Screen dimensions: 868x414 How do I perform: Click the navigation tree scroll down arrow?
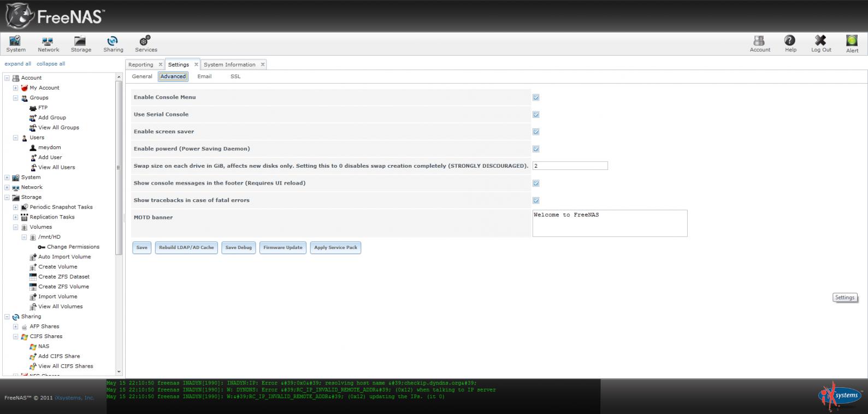119,371
